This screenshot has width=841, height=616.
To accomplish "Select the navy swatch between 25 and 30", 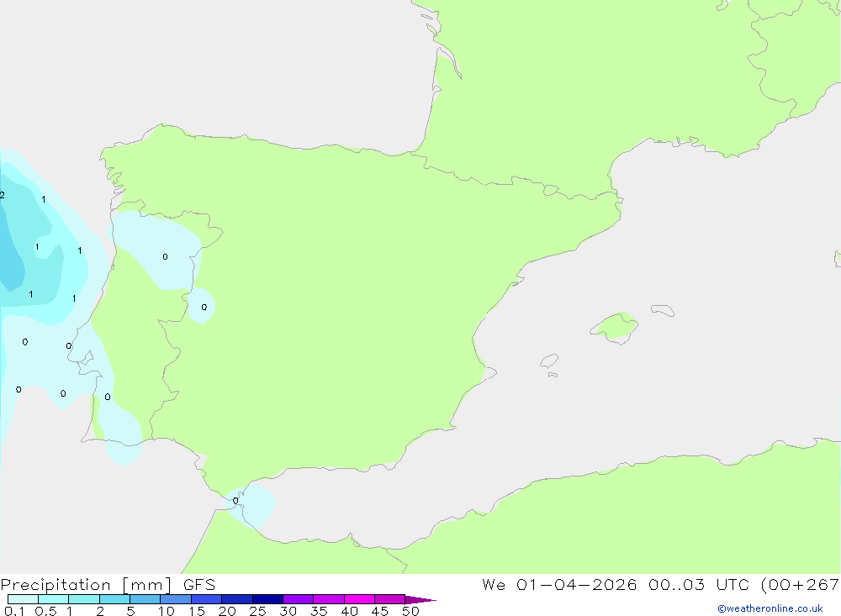I will [x=267, y=599].
